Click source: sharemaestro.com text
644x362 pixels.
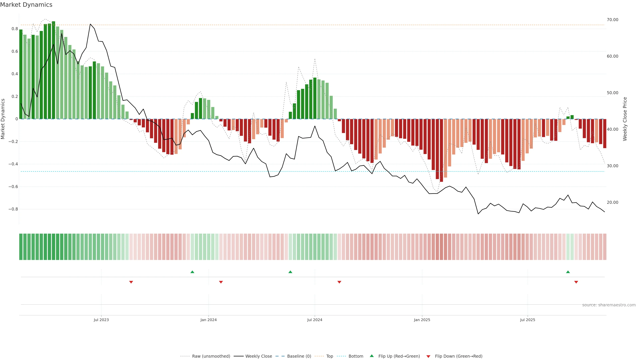coord(609,305)
